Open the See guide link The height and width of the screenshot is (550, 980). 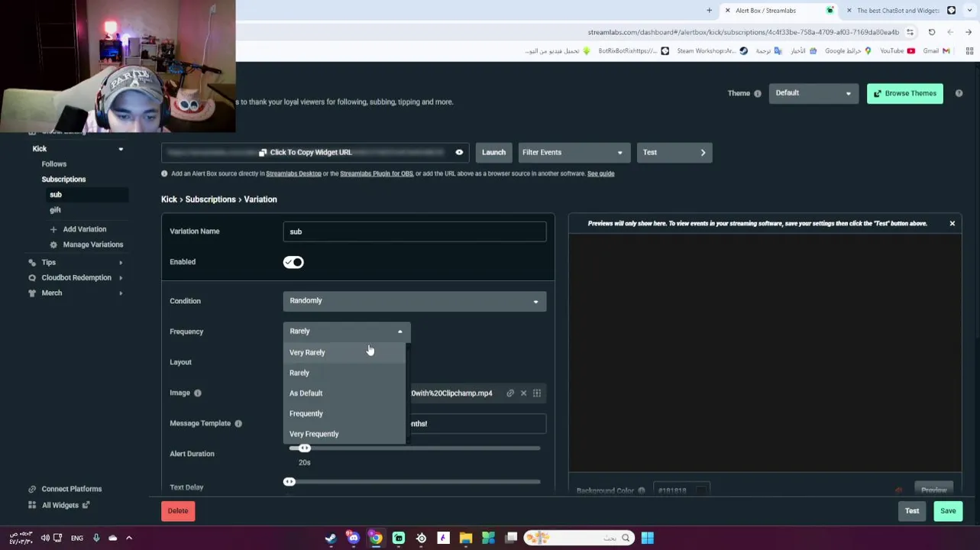[x=600, y=173]
